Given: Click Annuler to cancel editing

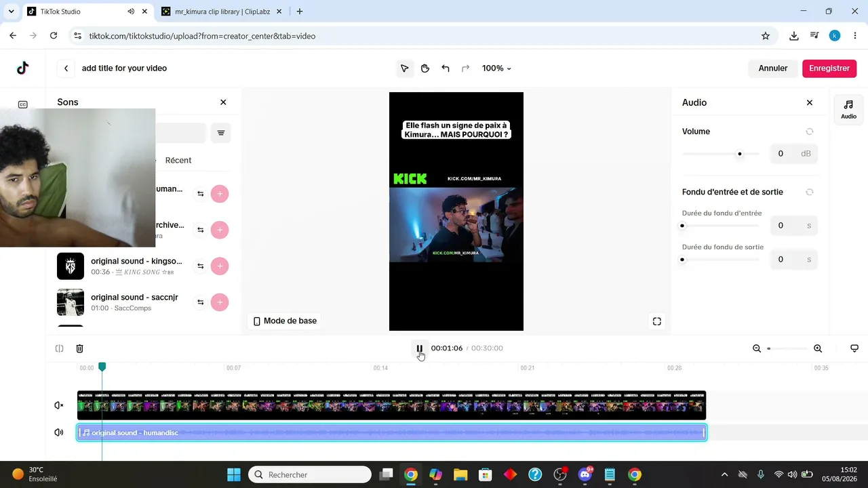Looking at the screenshot, I should coord(773,68).
